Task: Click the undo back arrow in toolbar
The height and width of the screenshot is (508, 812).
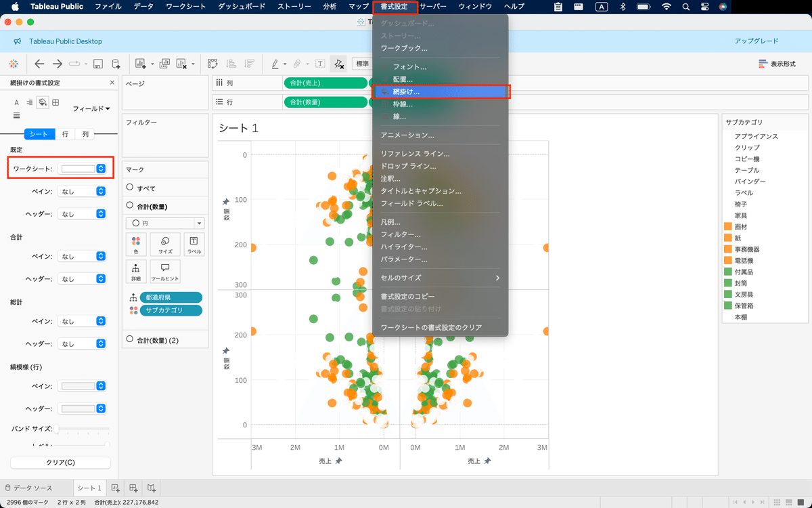Action: coord(39,64)
